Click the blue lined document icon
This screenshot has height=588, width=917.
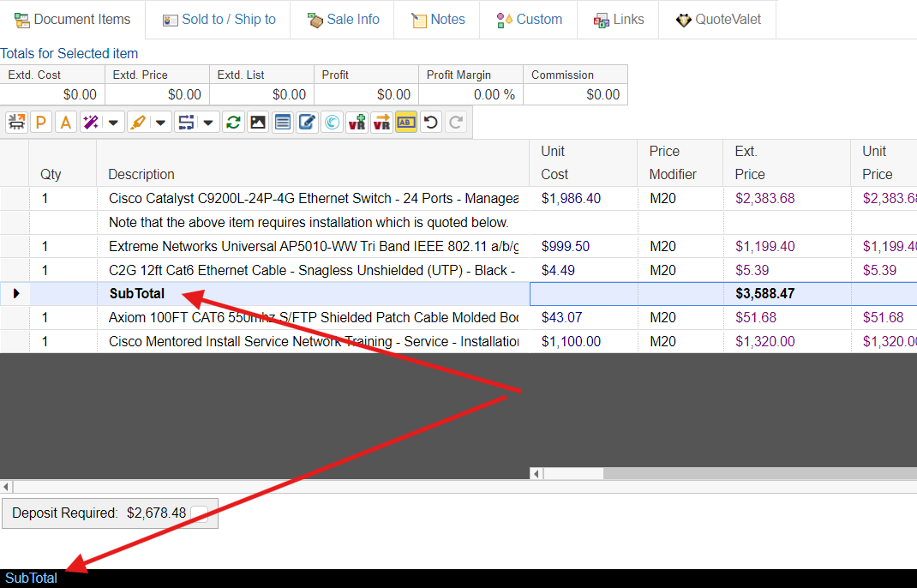[x=282, y=123]
